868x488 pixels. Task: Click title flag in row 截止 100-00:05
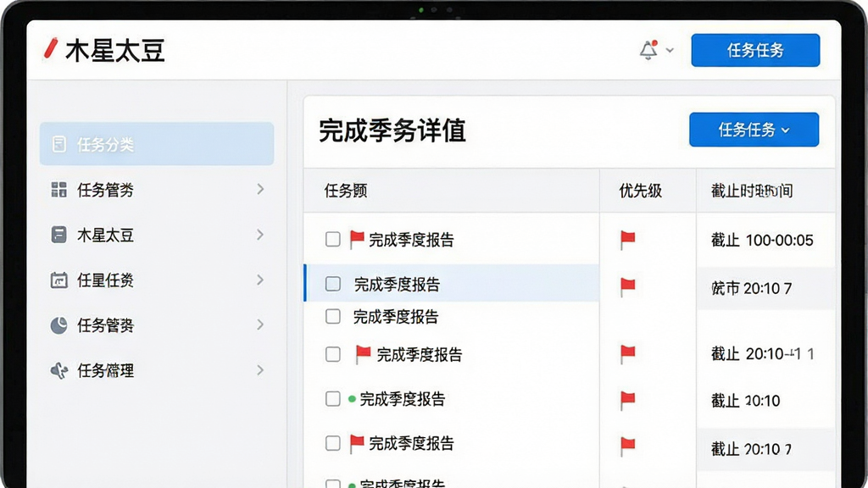[357, 240]
